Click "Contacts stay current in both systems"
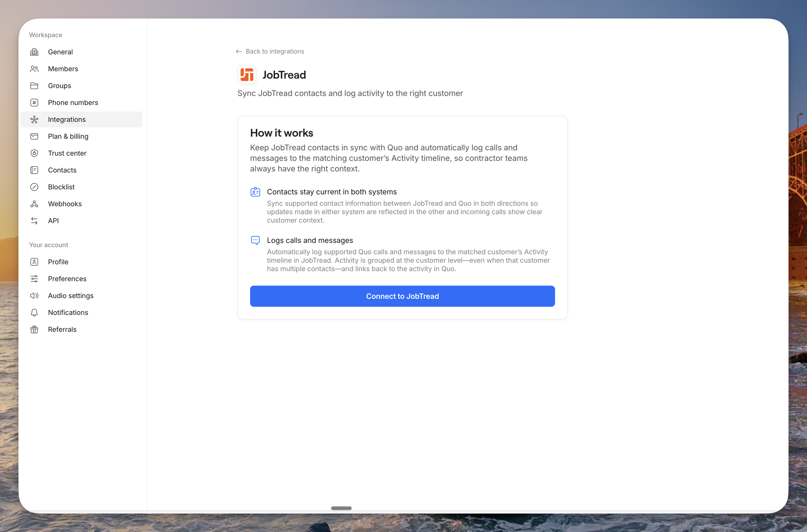Screen dimensions: 807x532 pyautogui.click(x=332, y=192)
